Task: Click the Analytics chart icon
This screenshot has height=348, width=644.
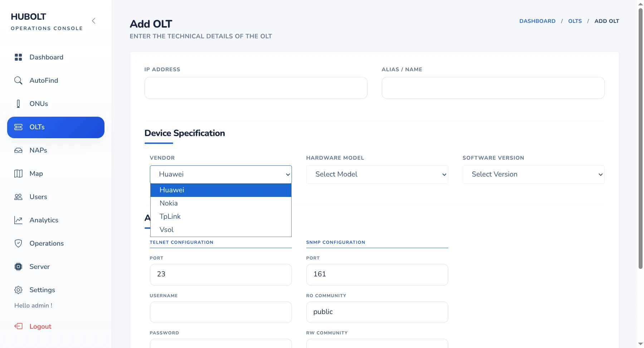Action: [18, 220]
